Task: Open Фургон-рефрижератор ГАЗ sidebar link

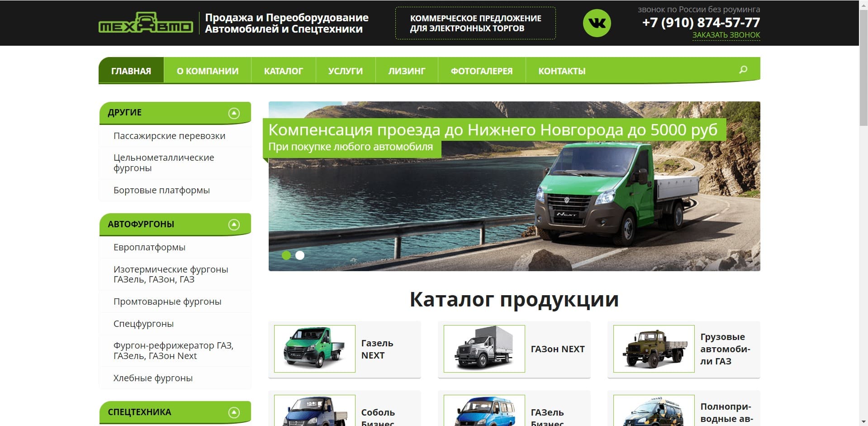Action: click(173, 350)
